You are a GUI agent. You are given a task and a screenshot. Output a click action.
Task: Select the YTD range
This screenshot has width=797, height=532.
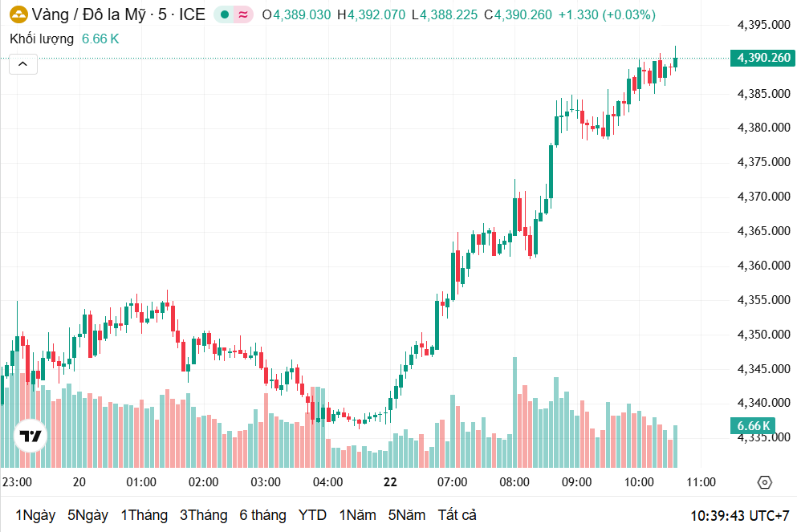click(312, 515)
